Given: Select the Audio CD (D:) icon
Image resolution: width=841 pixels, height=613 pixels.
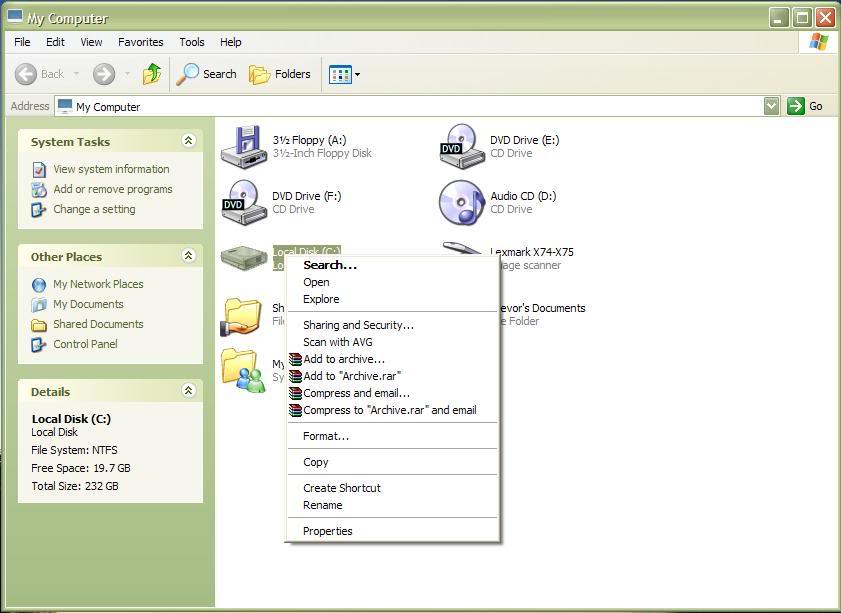Looking at the screenshot, I should tap(461, 202).
